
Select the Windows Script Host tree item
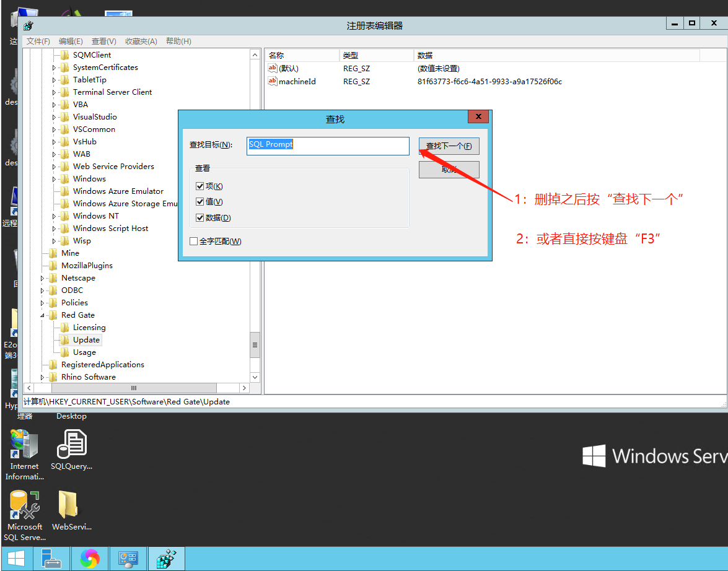(110, 229)
